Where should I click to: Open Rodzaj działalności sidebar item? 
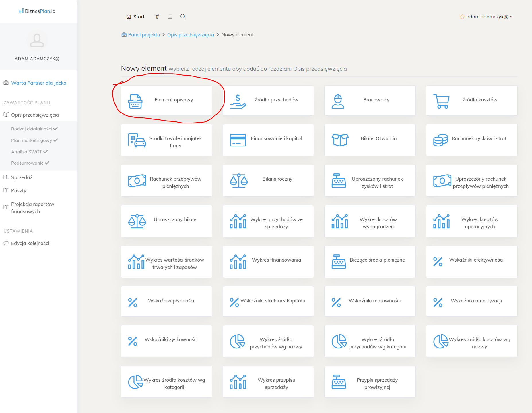pos(34,129)
